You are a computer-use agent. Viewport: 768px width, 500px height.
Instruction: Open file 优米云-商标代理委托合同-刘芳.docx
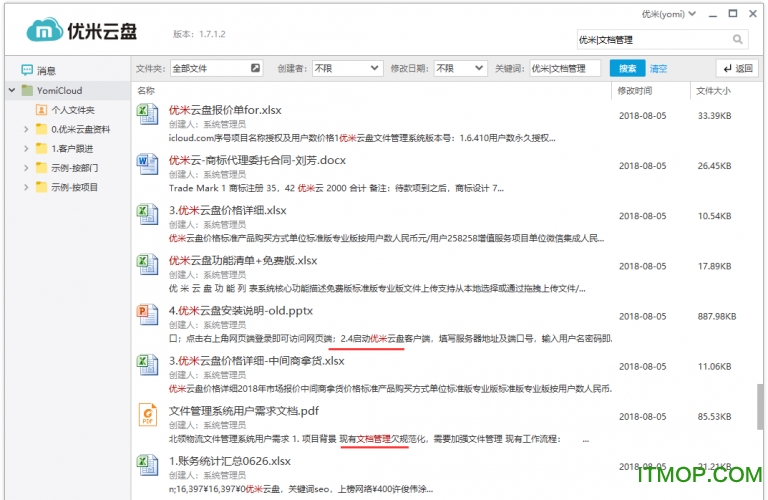(258, 160)
